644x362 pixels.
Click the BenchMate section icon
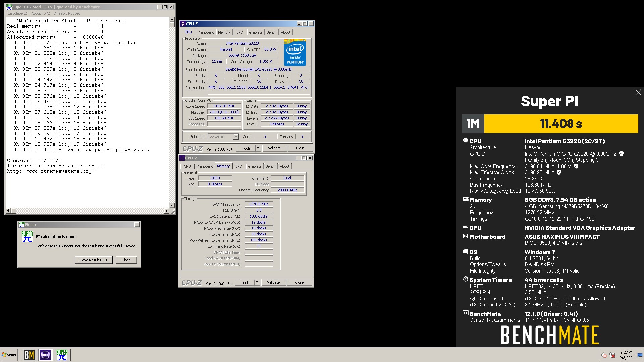[465, 313]
